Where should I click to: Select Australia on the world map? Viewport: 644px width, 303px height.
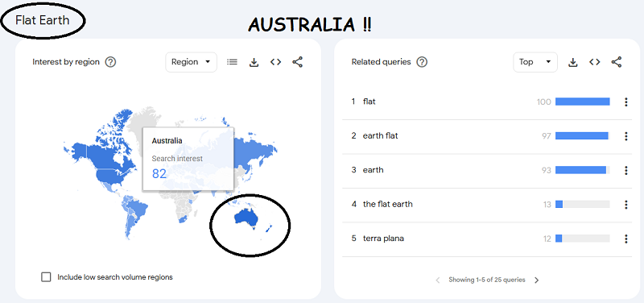[245, 218]
